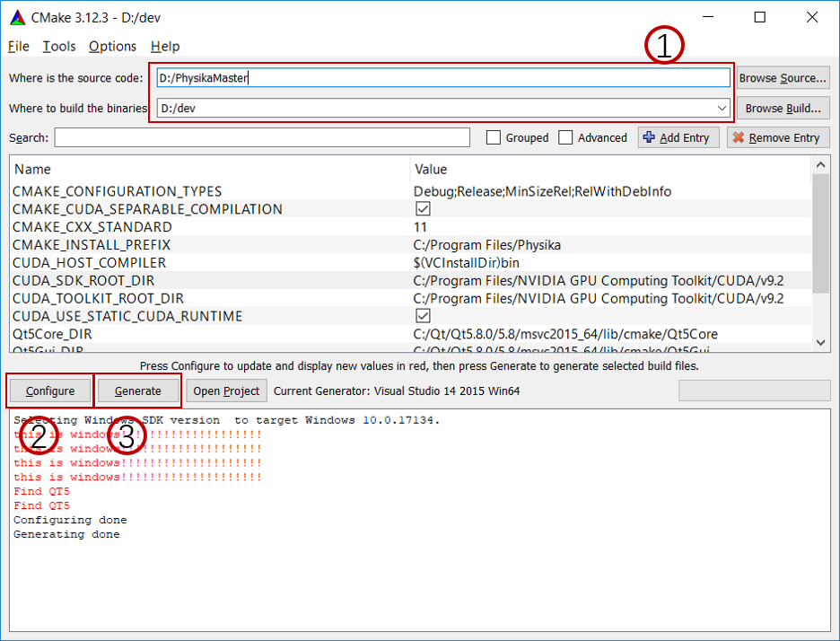The width and height of the screenshot is (840, 641).
Task: Uncheck CMAKE_CUDA_SEPARABLE_COMPILATION checkbox
Action: pos(423,209)
